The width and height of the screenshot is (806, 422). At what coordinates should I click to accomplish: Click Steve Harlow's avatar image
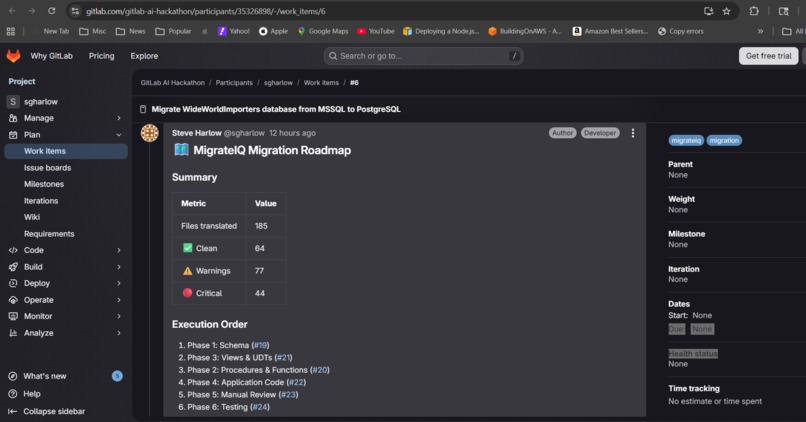150,133
